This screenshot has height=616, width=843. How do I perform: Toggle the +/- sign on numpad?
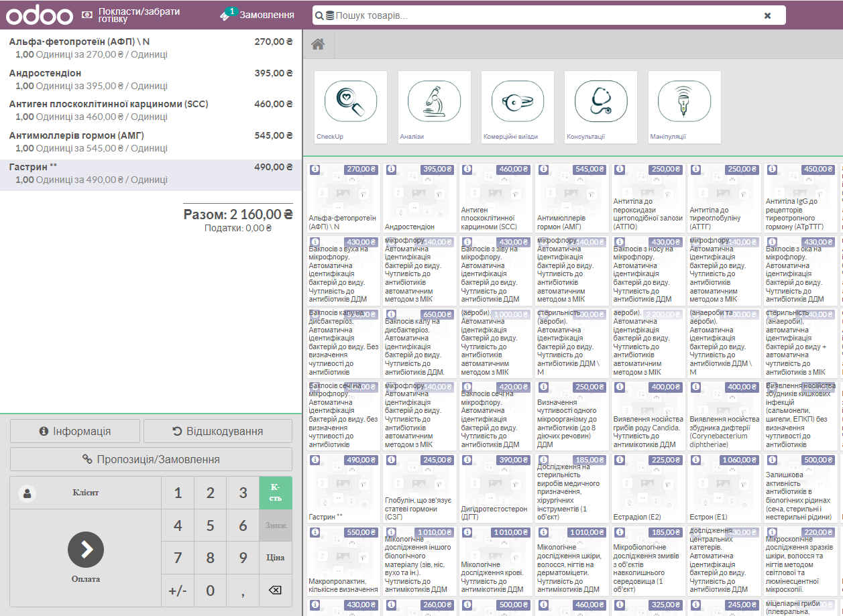coord(178,591)
